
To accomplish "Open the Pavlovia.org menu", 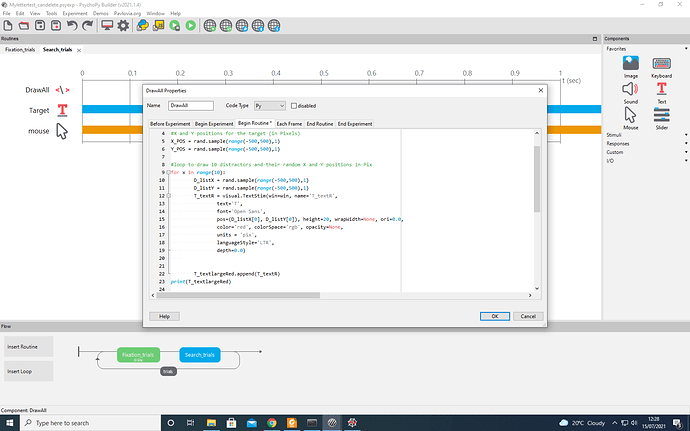I will (x=127, y=14).
